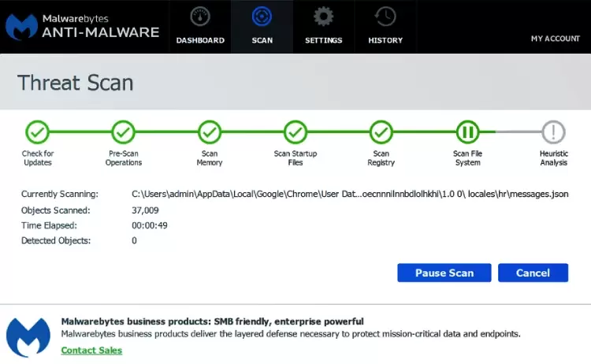Switch to the SETTINGS tab label
Viewport: 591px width, 364px height.
pos(323,40)
